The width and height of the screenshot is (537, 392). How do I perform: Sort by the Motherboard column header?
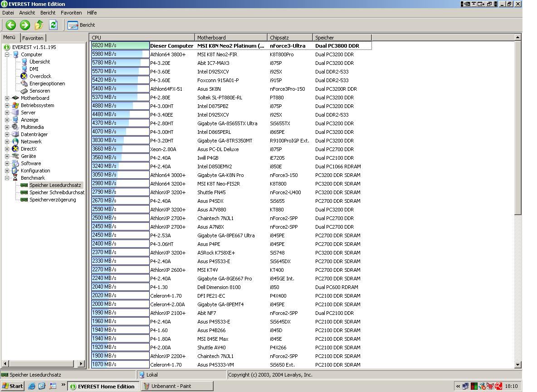point(231,37)
